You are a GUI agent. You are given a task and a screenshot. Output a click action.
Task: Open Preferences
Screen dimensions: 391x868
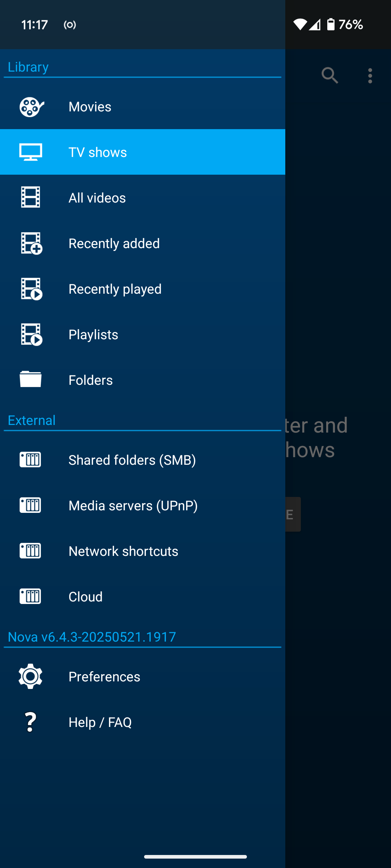[143, 677]
